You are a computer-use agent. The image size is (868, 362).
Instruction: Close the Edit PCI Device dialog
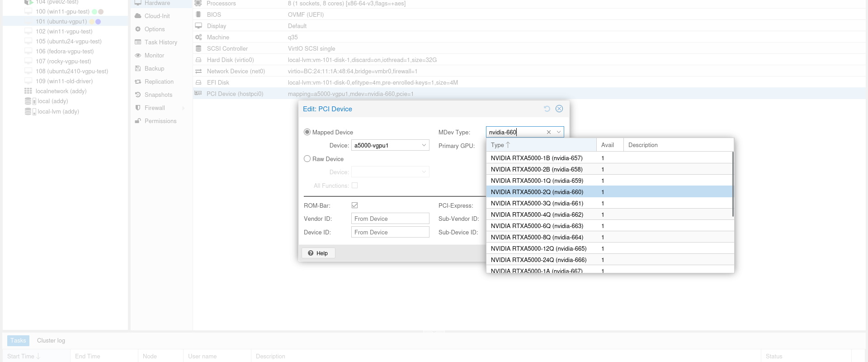[559, 109]
